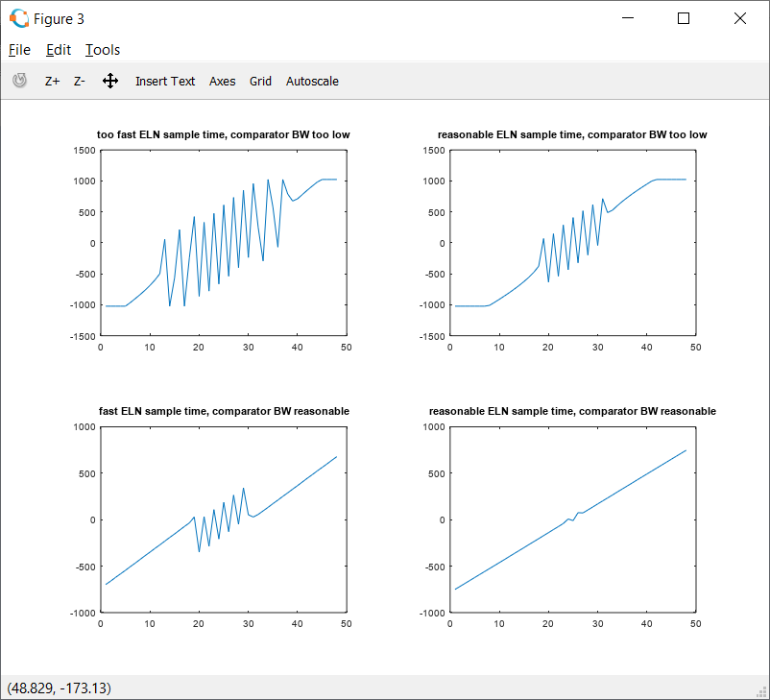770x700 pixels.
Task: Click the window resize grip at bottom-right corner
Action: point(763,693)
